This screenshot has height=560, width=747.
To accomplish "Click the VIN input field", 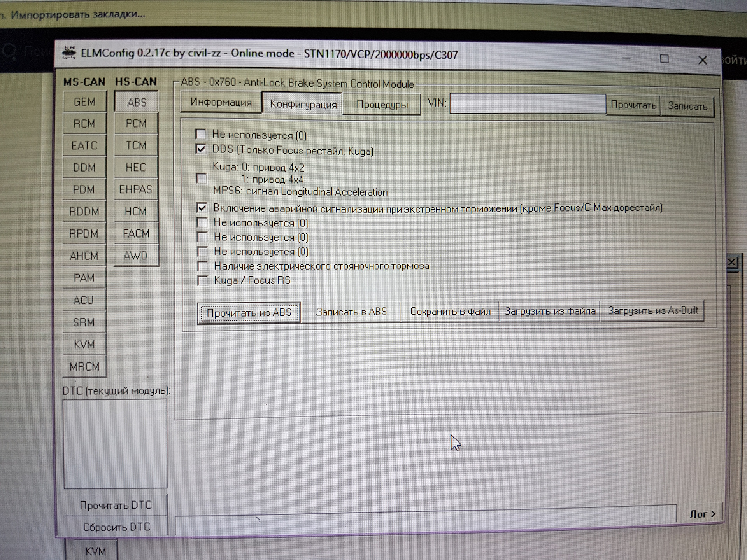I will click(x=527, y=104).
